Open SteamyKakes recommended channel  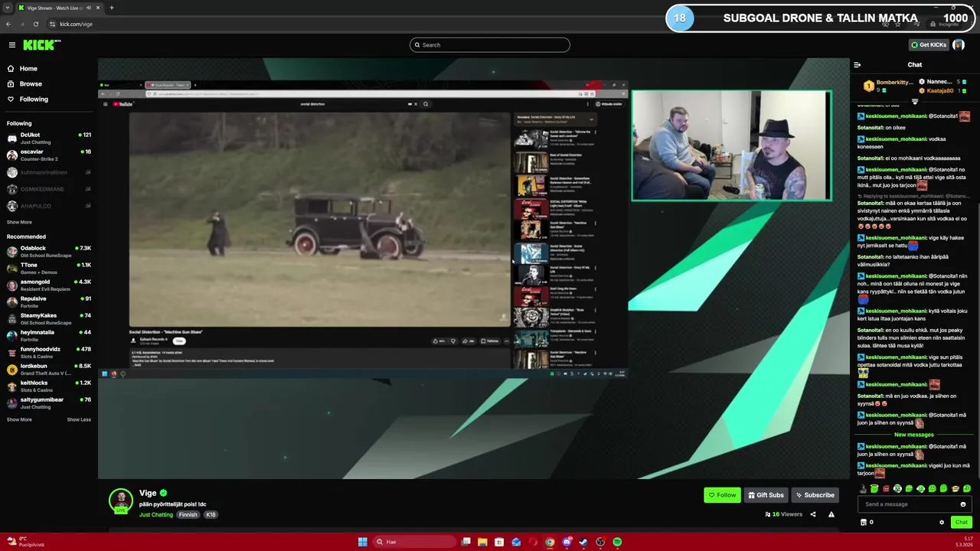pos(49,319)
